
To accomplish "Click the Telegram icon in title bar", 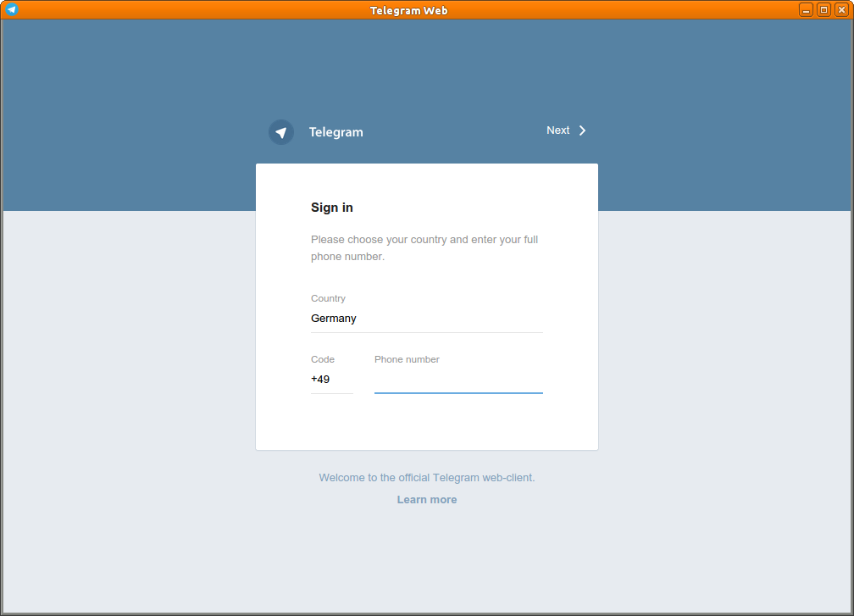I will pos(12,9).
